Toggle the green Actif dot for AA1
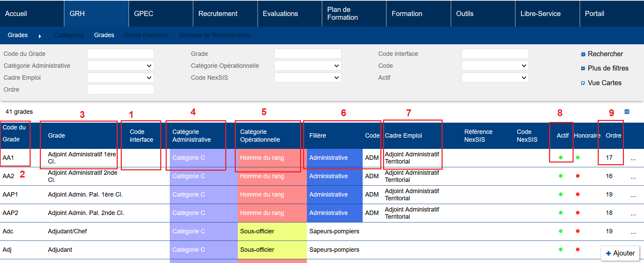This screenshot has height=263, width=644. point(560,158)
